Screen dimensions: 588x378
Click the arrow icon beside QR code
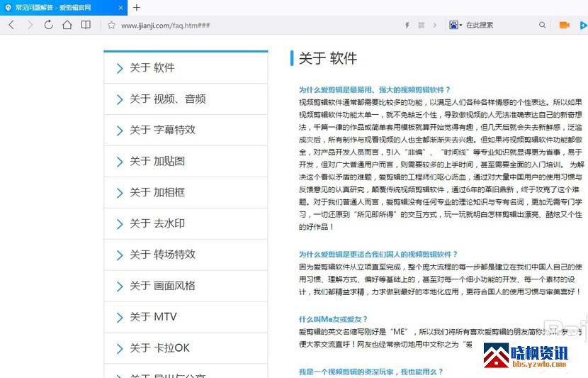pyautogui.click(x=435, y=25)
